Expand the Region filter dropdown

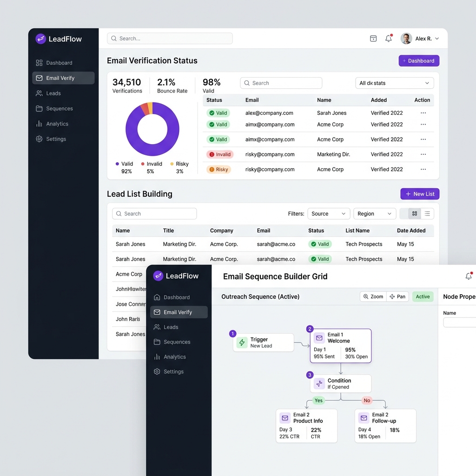[x=375, y=214]
